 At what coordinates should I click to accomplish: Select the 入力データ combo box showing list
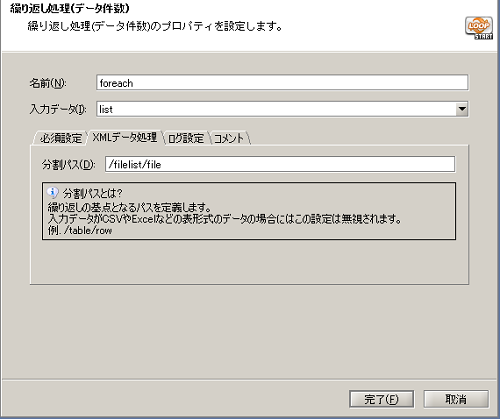282,109
